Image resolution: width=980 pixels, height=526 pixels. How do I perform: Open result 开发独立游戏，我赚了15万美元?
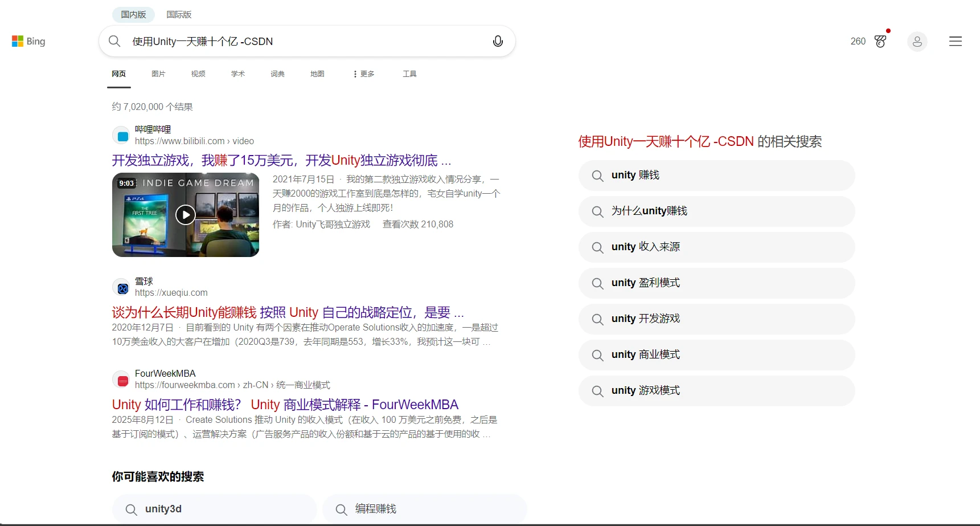pyautogui.click(x=281, y=160)
